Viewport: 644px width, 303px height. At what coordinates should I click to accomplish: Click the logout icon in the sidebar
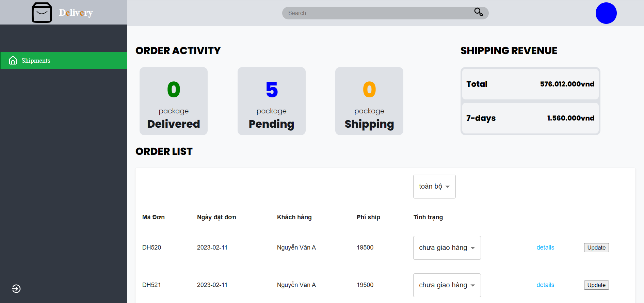16,289
